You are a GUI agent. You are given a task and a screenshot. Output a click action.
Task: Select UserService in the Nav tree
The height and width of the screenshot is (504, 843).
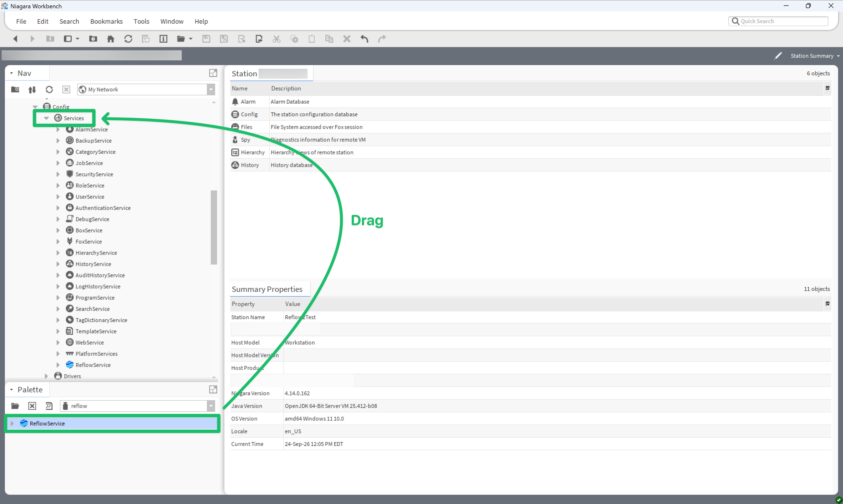click(90, 197)
